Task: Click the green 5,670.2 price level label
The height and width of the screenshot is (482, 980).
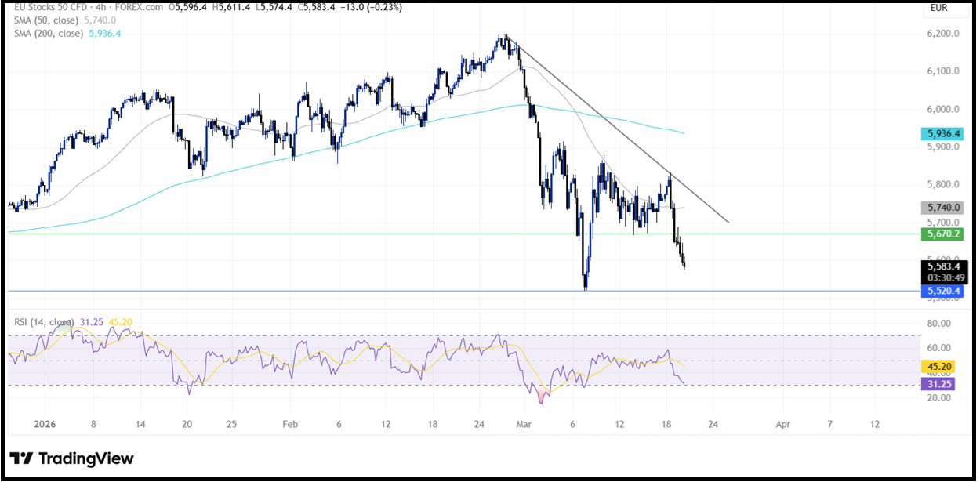Action: [942, 234]
